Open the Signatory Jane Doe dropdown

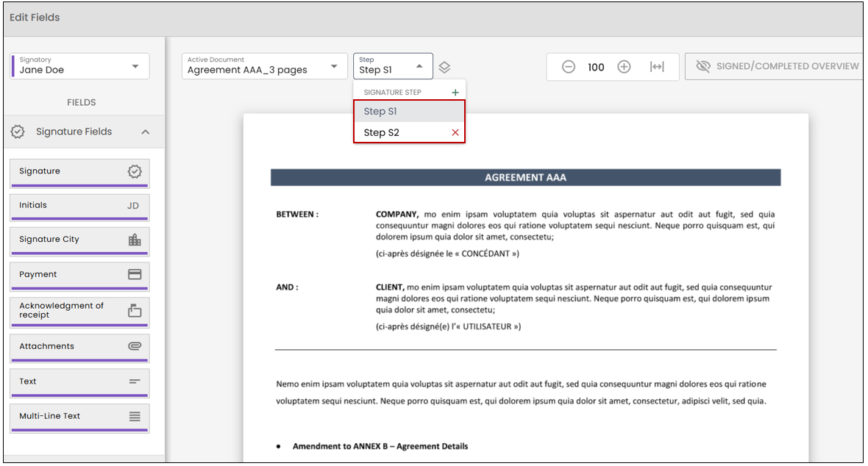click(79, 66)
